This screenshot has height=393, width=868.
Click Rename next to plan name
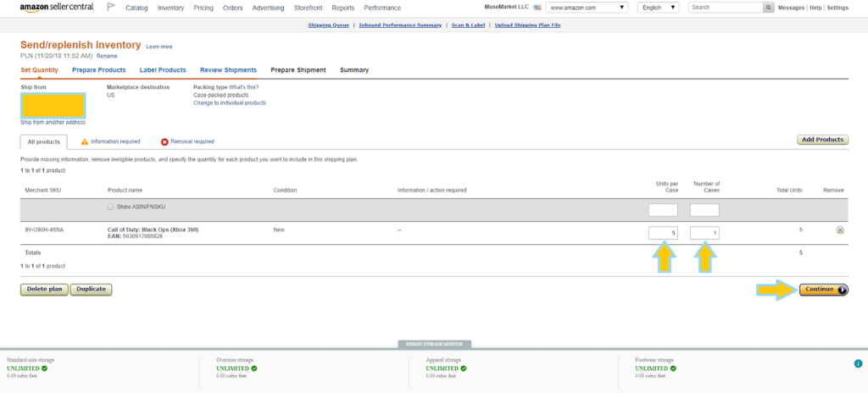(x=107, y=57)
